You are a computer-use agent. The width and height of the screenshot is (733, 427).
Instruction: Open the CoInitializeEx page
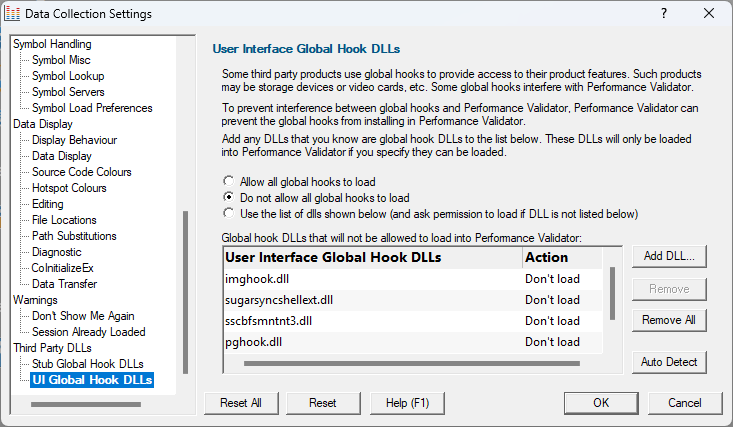coord(63,268)
